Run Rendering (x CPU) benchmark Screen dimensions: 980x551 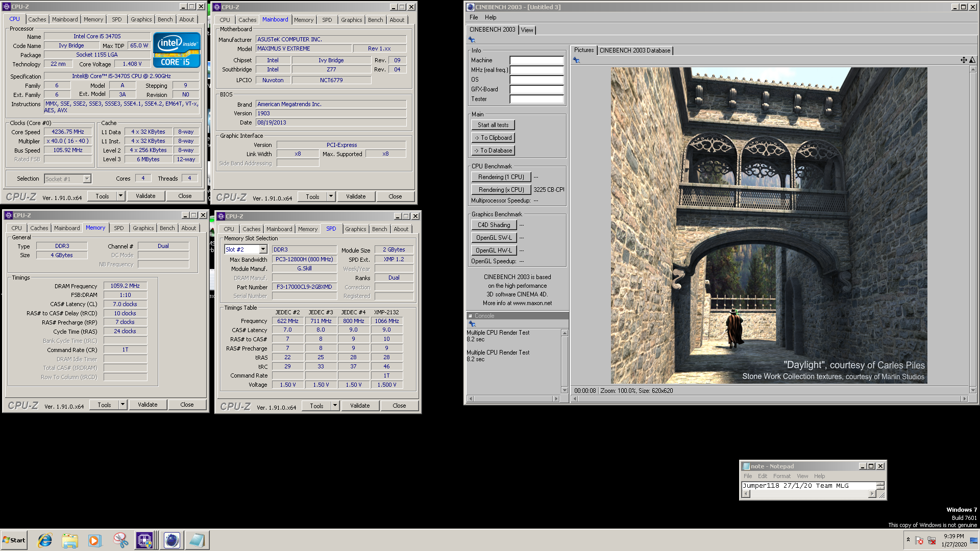click(501, 190)
